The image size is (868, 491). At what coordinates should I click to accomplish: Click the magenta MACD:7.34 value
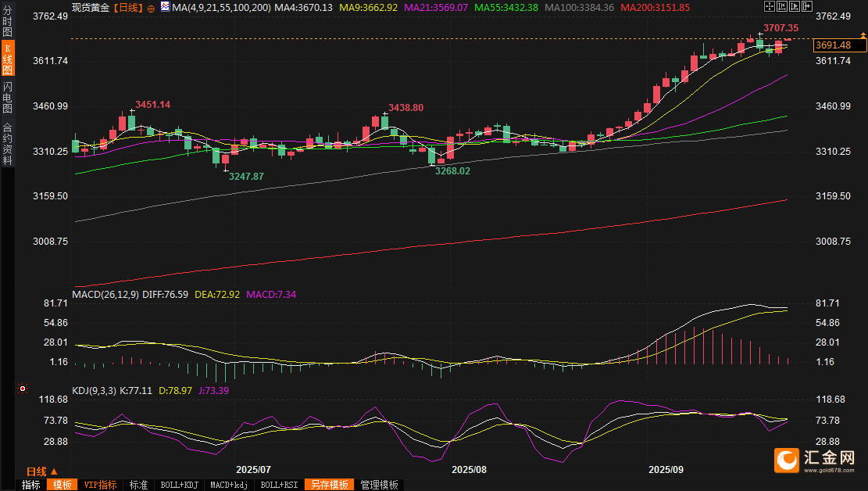point(270,294)
